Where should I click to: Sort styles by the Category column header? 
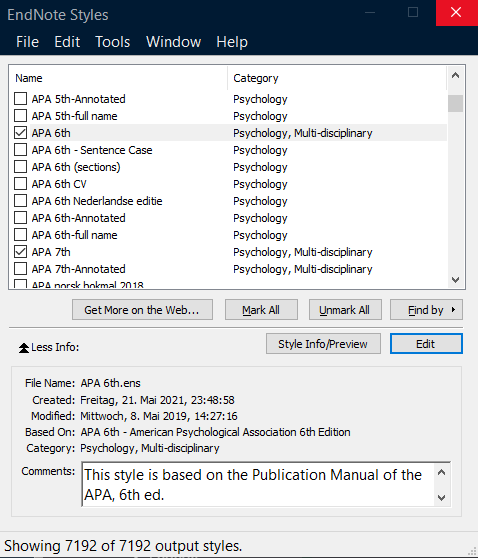336,78
